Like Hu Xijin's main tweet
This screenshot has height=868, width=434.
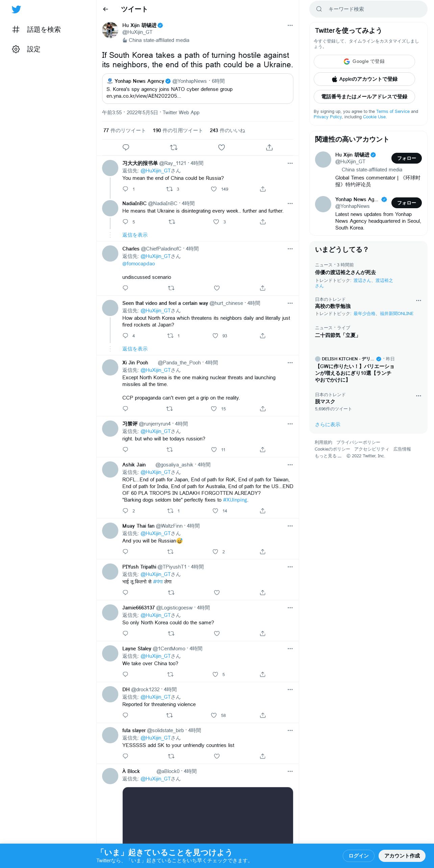pyautogui.click(x=221, y=147)
